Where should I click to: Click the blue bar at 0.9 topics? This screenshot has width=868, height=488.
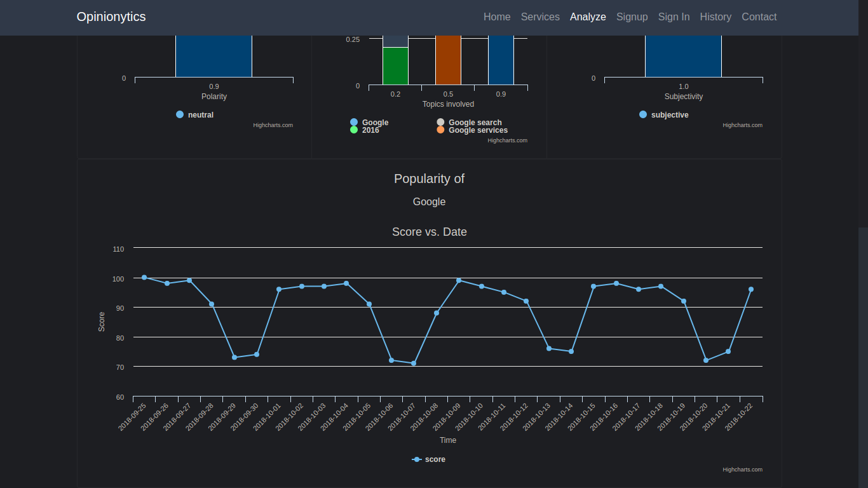[501, 60]
